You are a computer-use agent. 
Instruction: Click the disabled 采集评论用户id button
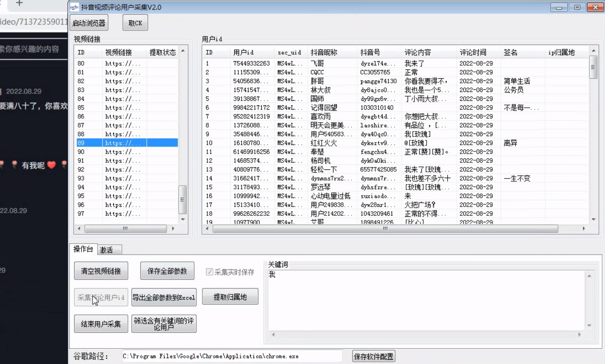point(101,297)
